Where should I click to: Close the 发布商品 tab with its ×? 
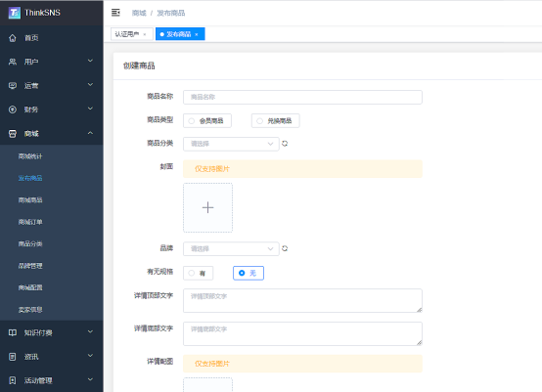197,34
